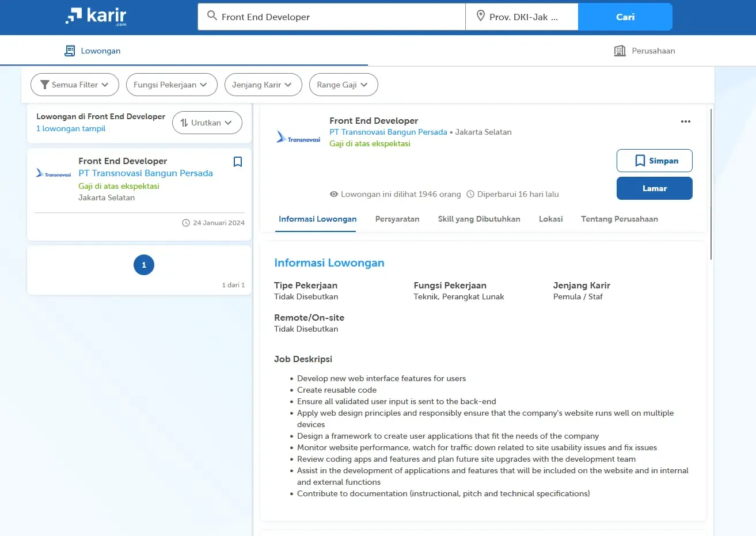Screen dimensions: 756x536
Task: Click the detail panel vertical scrollbar
Action: pyautogui.click(x=711, y=184)
